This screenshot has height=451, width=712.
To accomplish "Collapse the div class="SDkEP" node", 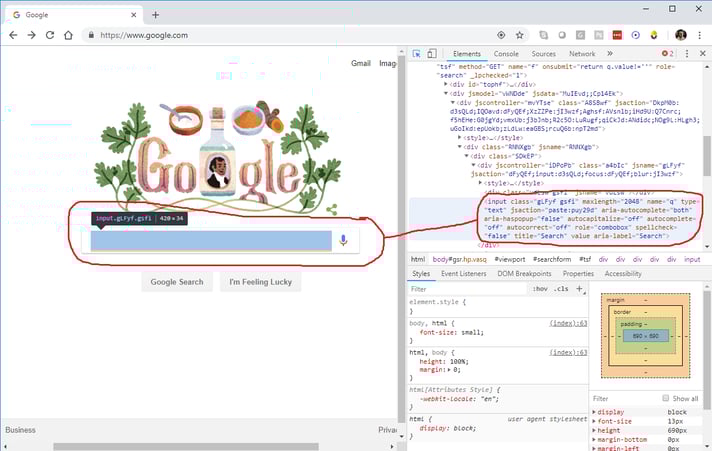I will [x=466, y=156].
